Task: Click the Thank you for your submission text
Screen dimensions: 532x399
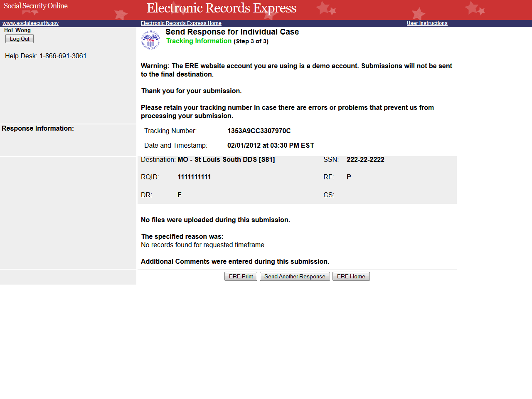Action: tap(191, 91)
